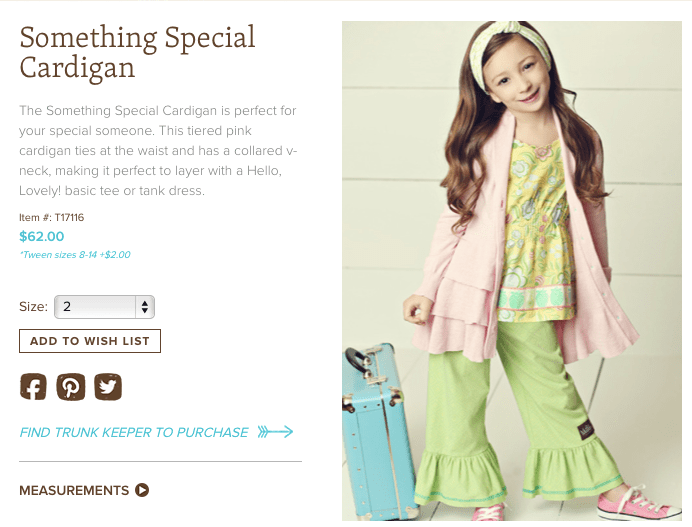Click the Something Special Cardigan heading
692x527 pixels.
tap(137, 52)
